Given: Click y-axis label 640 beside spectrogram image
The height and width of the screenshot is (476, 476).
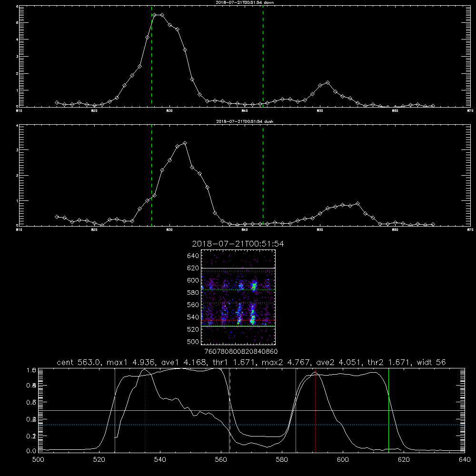Looking at the screenshot, I should click(193, 256).
